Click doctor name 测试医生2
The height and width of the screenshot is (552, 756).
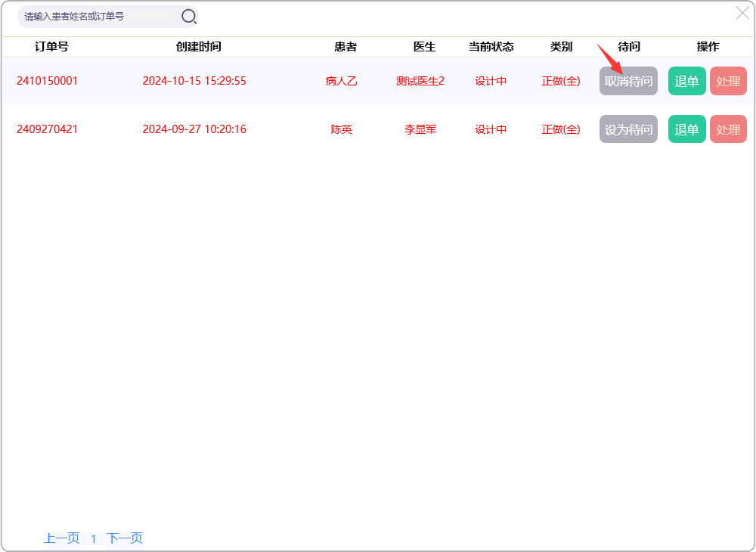(420, 81)
